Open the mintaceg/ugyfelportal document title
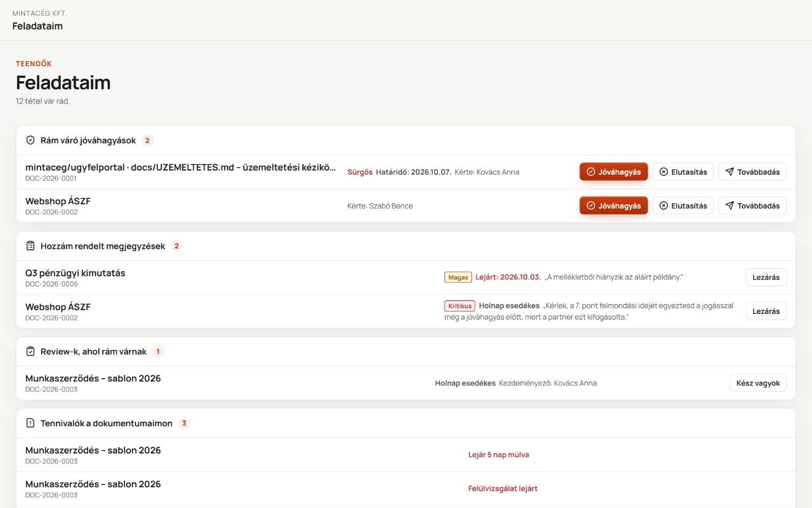Screen dimensions: 812x508 pos(181,167)
